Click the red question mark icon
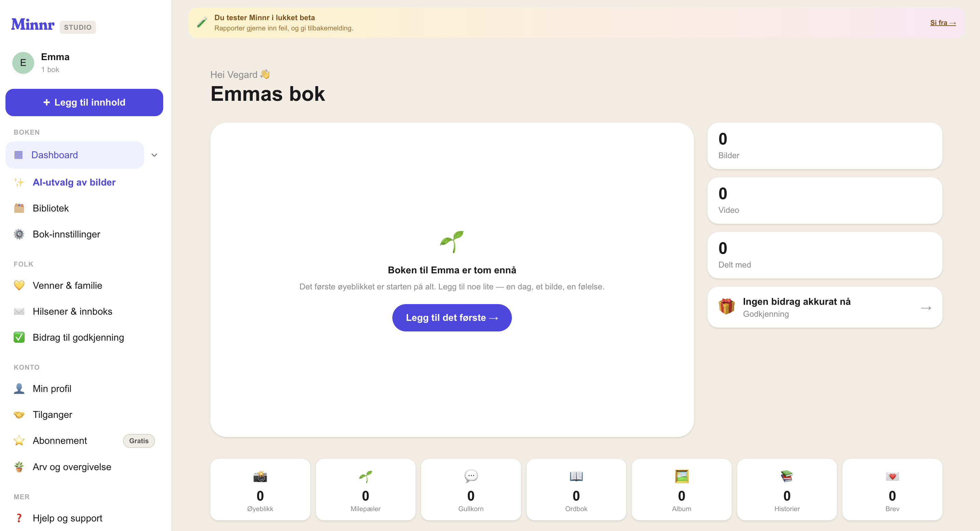 (19, 518)
